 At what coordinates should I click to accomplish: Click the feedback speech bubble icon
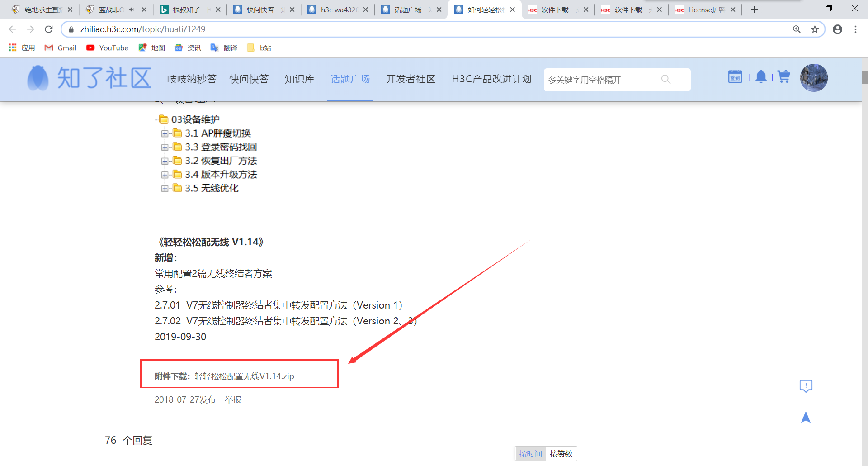(x=806, y=386)
